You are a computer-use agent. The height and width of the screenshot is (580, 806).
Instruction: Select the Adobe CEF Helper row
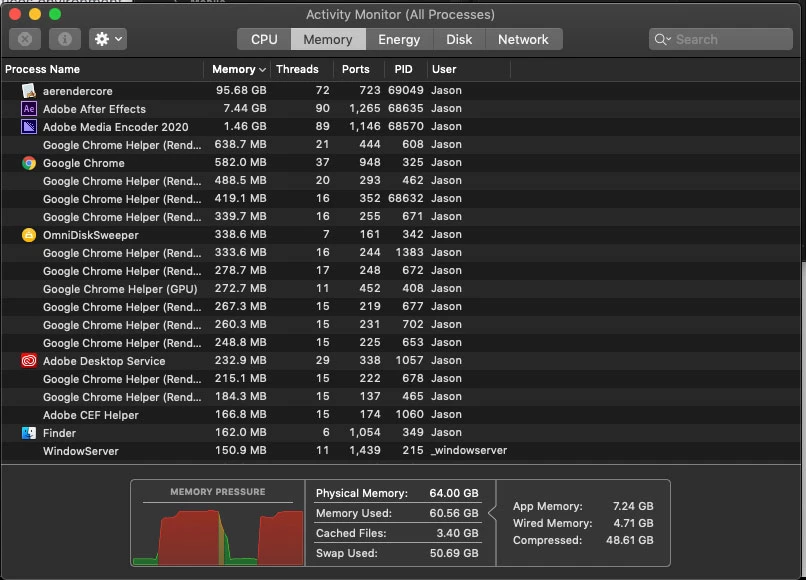[x=401, y=415]
